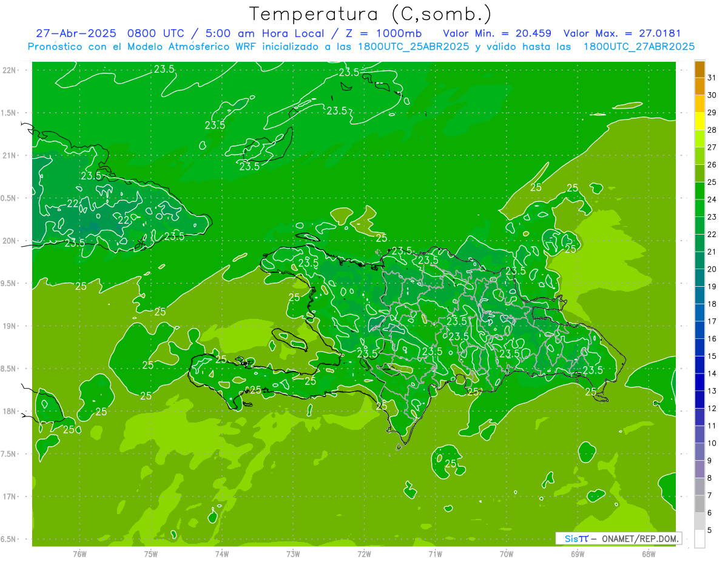Click longitude axis label '73W'

click(x=293, y=554)
